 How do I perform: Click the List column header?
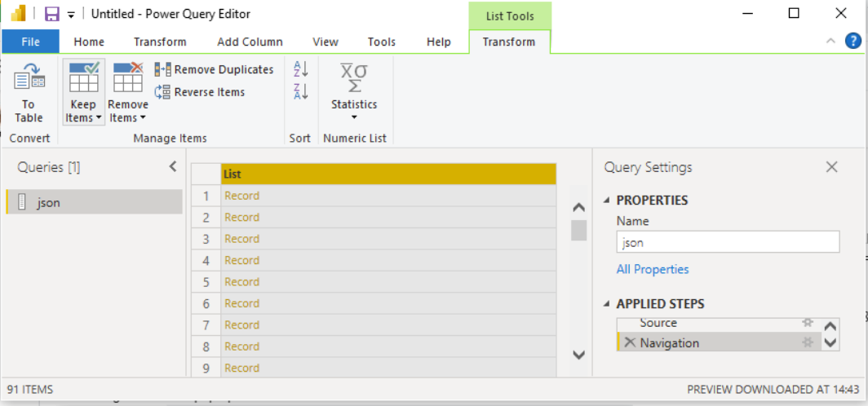(388, 174)
